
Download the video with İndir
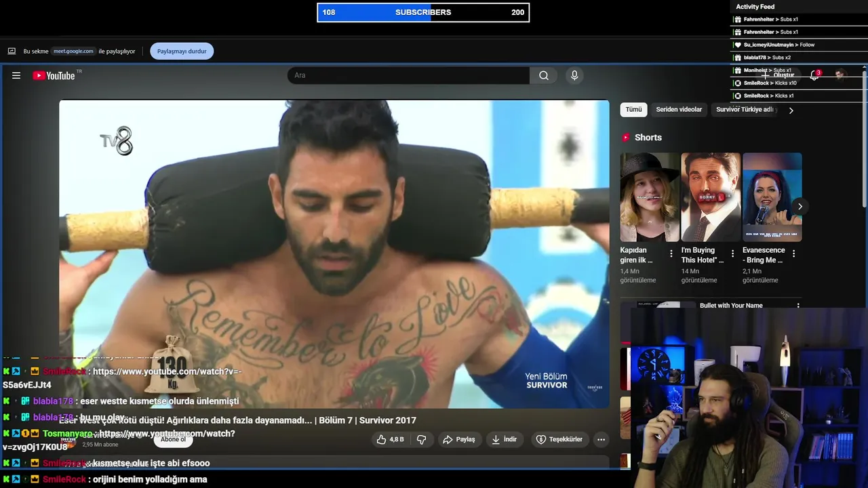(505, 439)
